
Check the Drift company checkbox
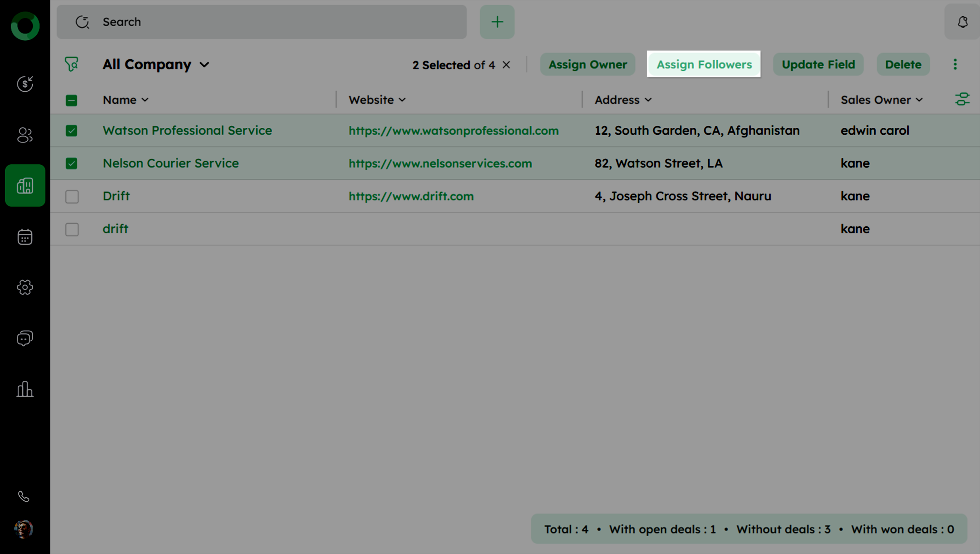(x=72, y=197)
